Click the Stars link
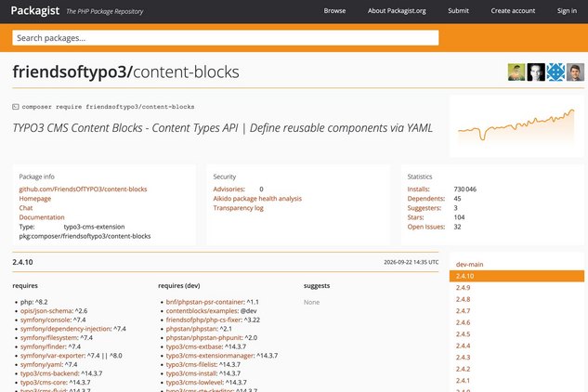This screenshot has width=588, height=392. (x=415, y=217)
